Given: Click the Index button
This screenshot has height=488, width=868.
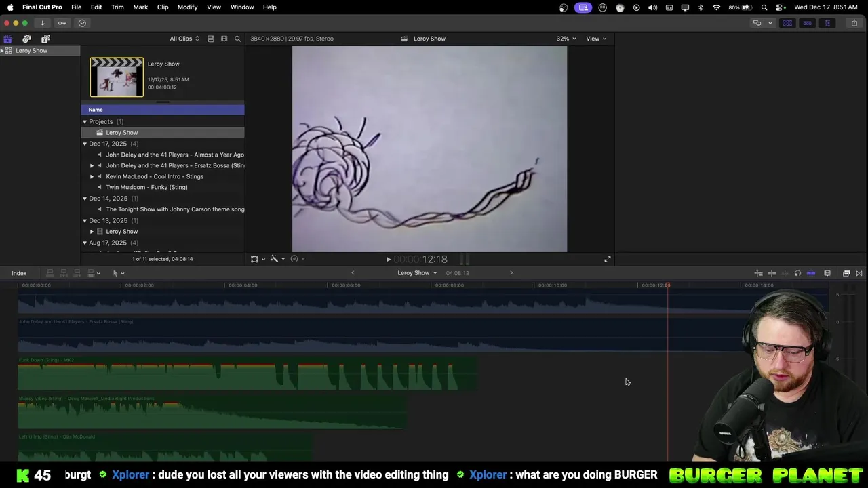Looking at the screenshot, I should [x=19, y=273].
